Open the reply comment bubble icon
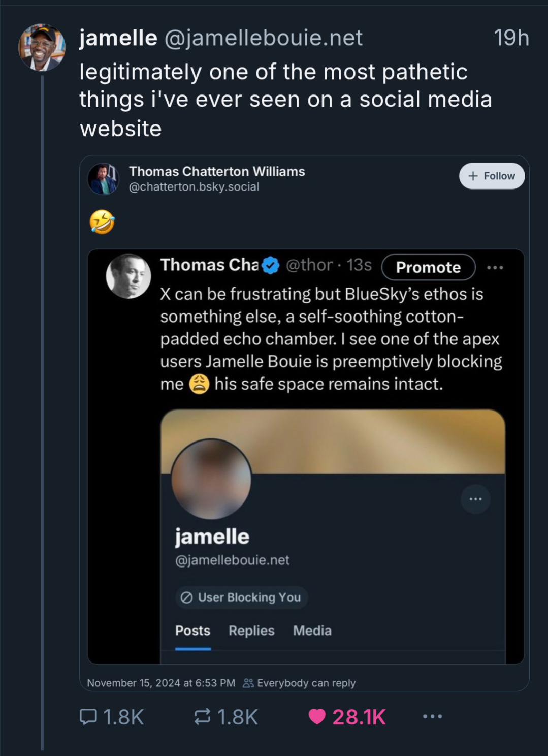548x756 pixels. [x=88, y=717]
